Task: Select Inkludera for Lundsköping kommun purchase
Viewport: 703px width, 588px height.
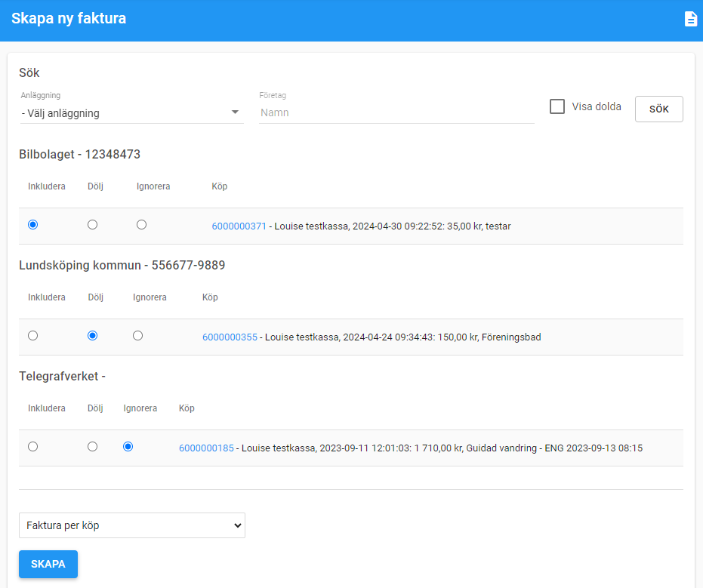Action: (32, 336)
